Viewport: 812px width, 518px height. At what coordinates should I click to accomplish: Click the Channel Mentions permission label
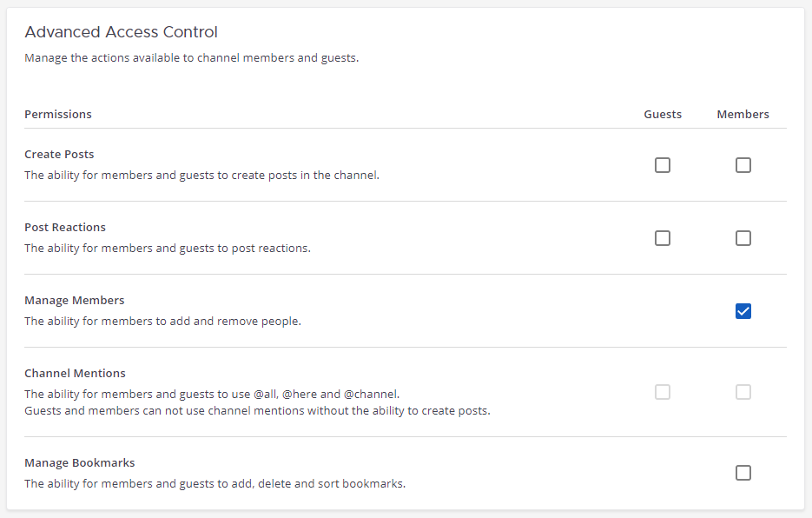point(75,373)
